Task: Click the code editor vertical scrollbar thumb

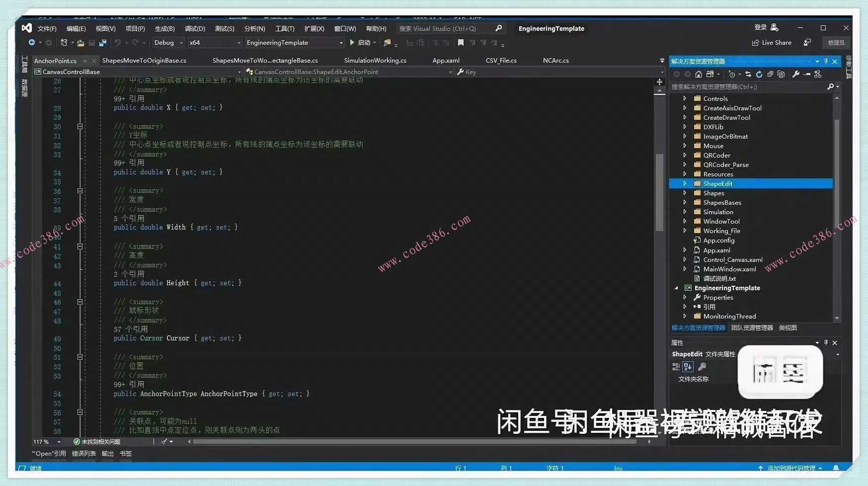Action: pyautogui.click(x=659, y=193)
